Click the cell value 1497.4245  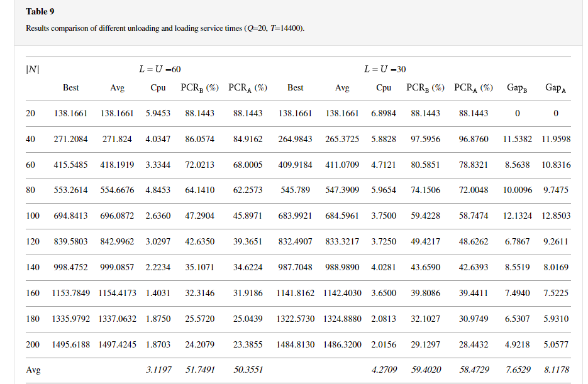click(117, 344)
